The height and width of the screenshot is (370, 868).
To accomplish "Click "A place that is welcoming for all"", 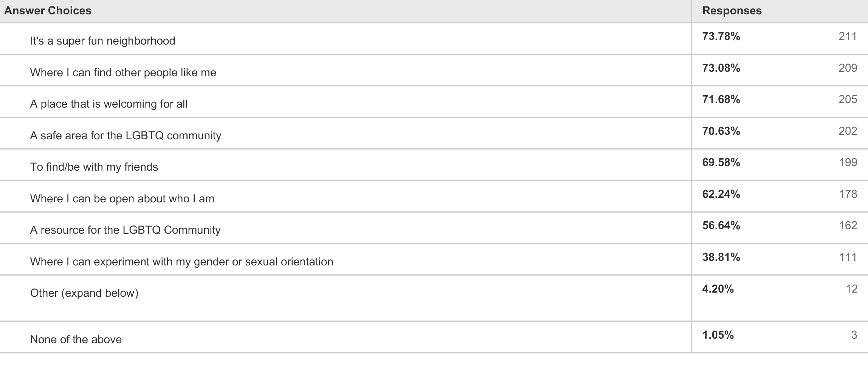I will pos(108,104).
